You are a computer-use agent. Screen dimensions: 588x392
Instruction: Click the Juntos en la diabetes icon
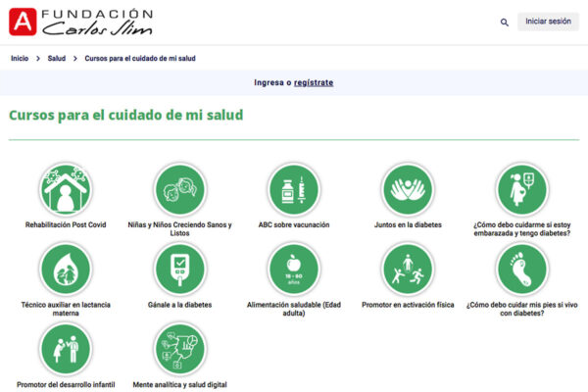tap(408, 189)
